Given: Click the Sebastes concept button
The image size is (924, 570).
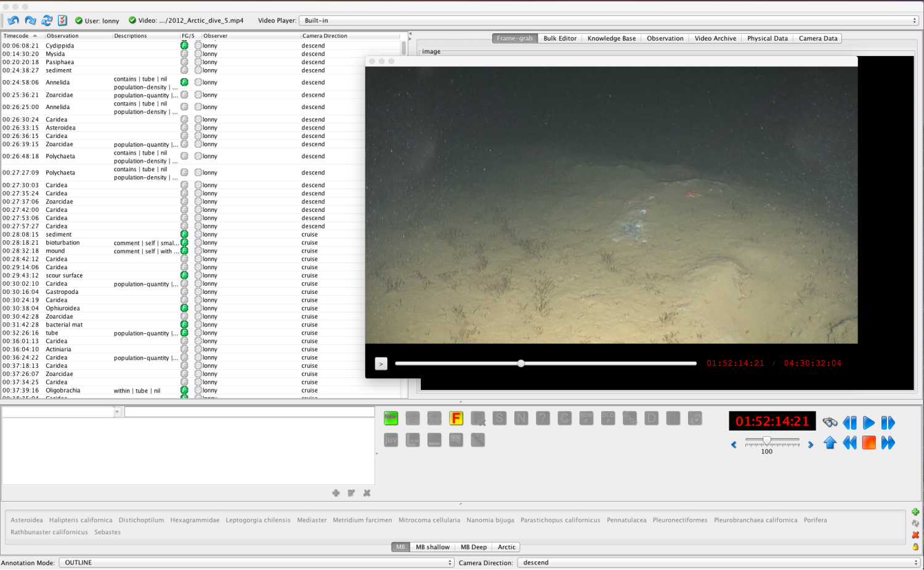Looking at the screenshot, I should (x=107, y=532).
